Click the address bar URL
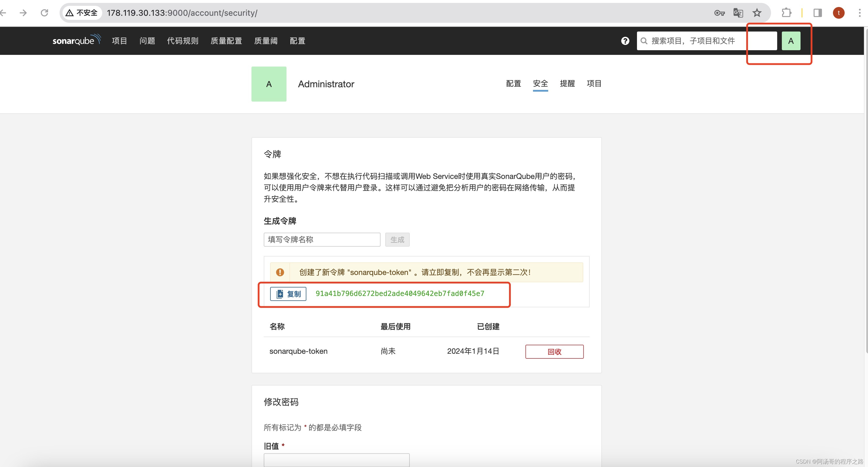868x467 pixels. pos(182,13)
